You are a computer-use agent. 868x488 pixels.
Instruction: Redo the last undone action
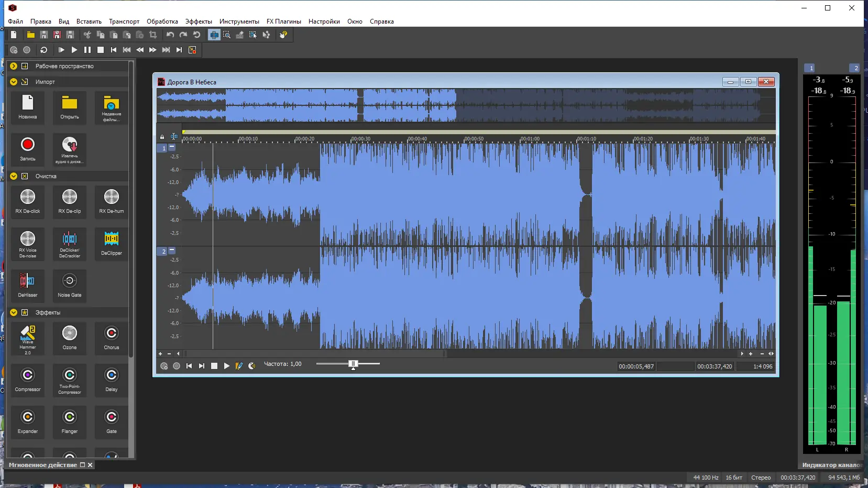pyautogui.click(x=183, y=35)
